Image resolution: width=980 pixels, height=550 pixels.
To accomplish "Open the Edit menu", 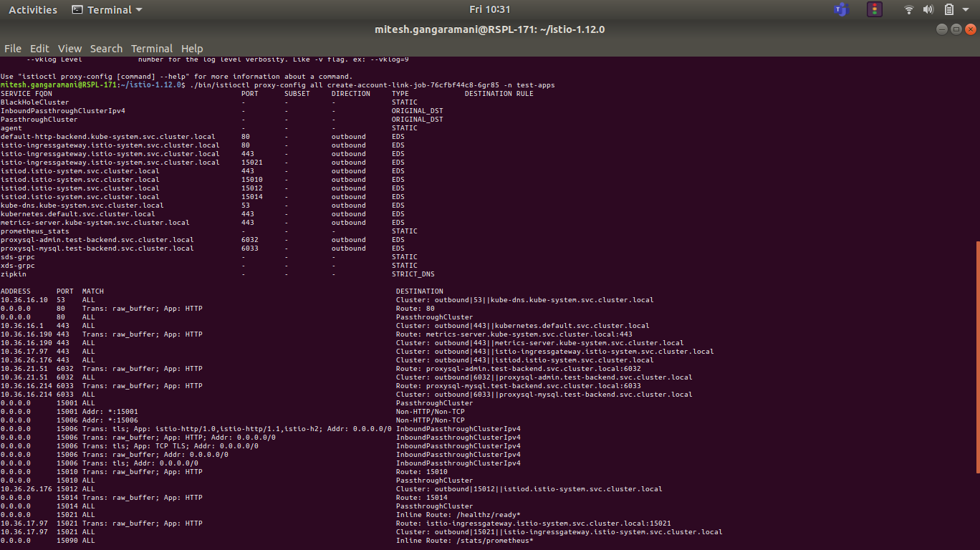I will [39, 49].
